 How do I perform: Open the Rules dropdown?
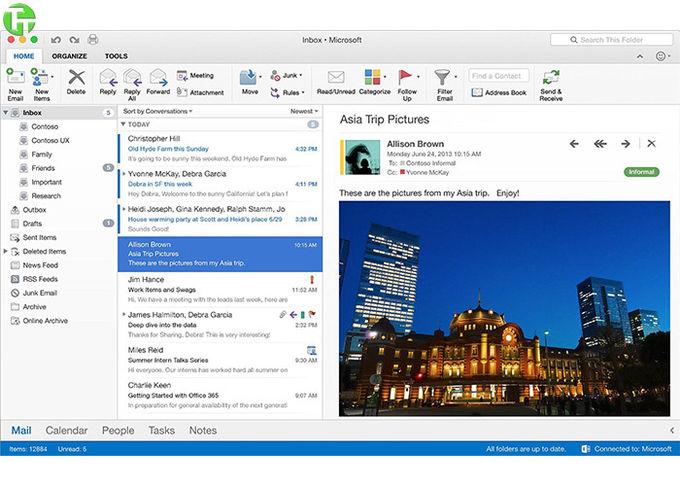288,92
